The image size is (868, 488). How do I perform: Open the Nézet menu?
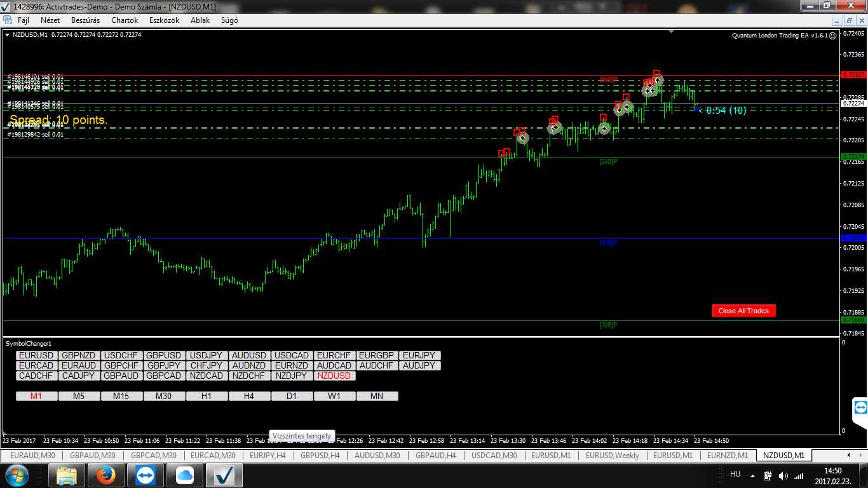pyautogui.click(x=50, y=20)
